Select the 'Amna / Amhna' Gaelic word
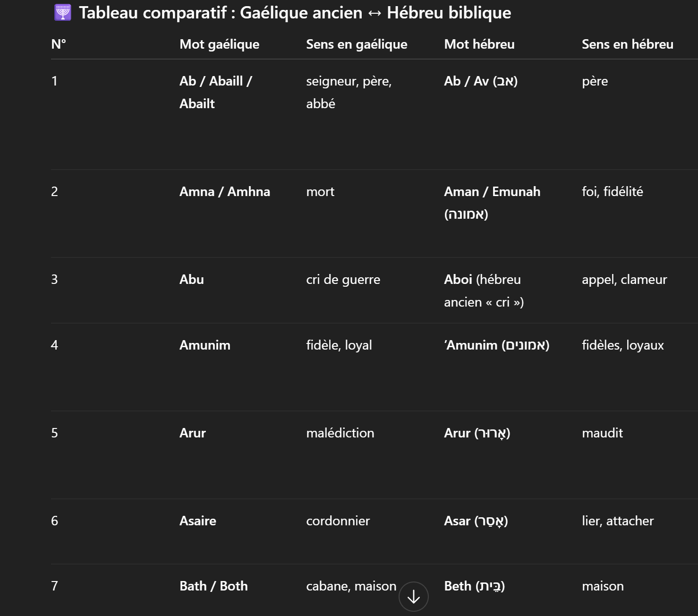The image size is (698, 616). tap(224, 192)
